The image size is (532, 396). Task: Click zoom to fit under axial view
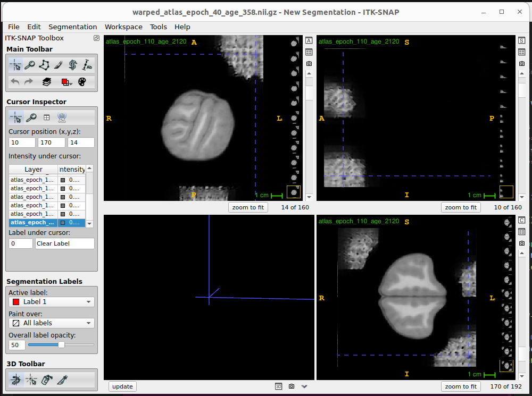pyautogui.click(x=248, y=207)
